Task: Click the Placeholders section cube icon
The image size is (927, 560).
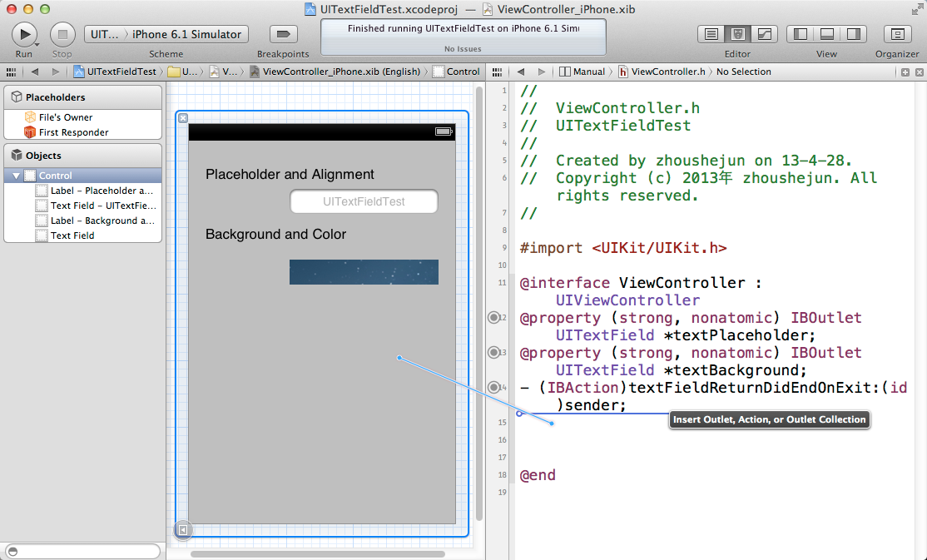Action: pos(17,97)
